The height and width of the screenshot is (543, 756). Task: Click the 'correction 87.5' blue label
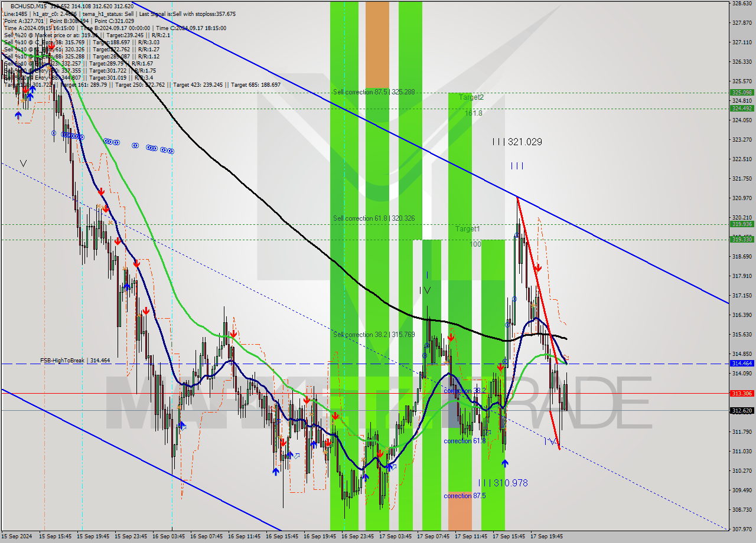465,496
